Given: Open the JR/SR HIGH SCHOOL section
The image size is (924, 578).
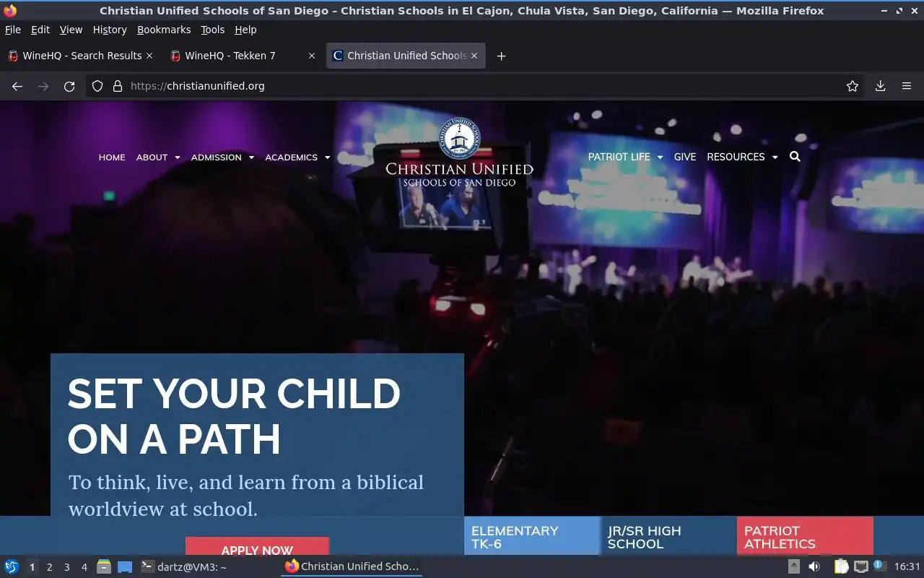Looking at the screenshot, I should 668,536.
